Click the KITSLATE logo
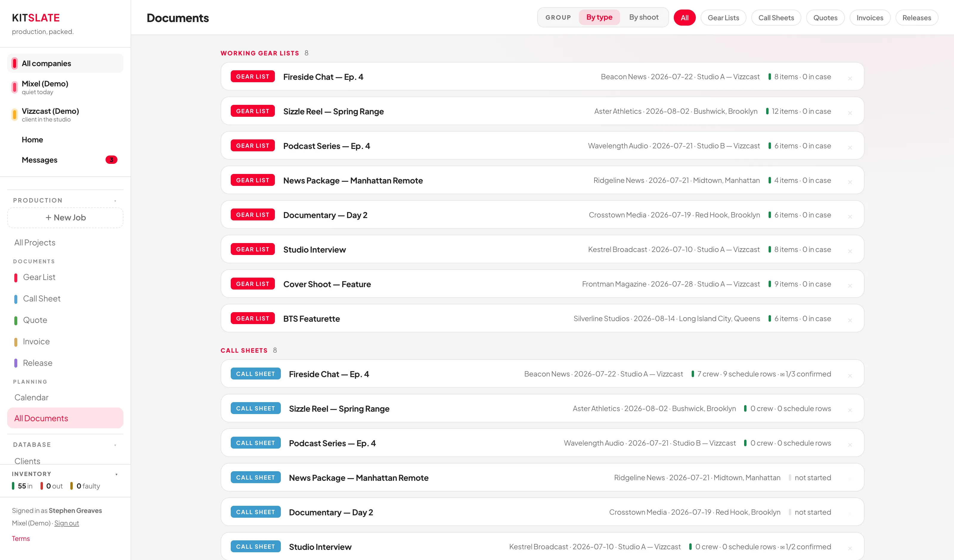 click(x=35, y=17)
